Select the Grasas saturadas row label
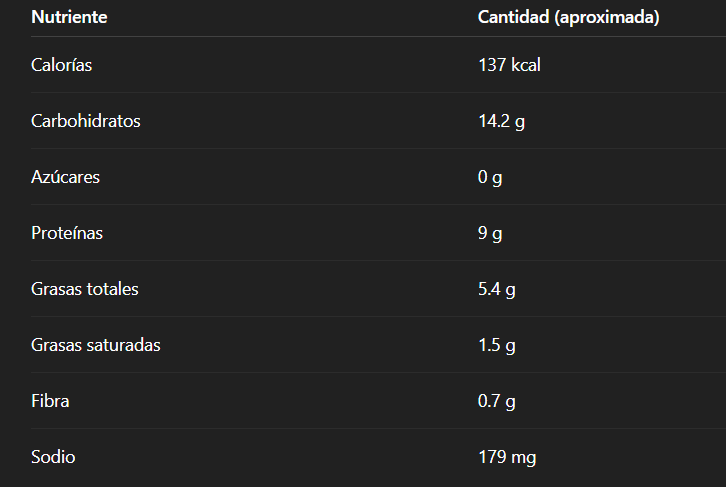This screenshot has width=726, height=487. click(96, 345)
